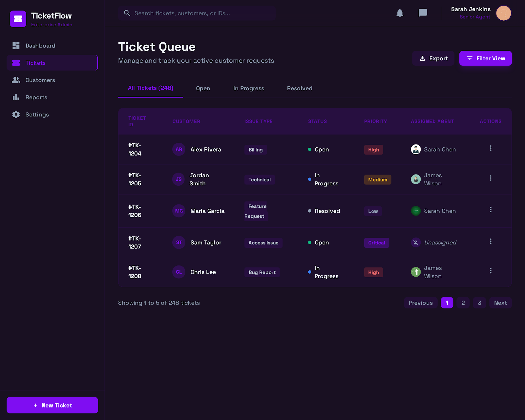525x420 pixels.
Task: Select page 3 in pagination
Action: [x=479, y=303]
